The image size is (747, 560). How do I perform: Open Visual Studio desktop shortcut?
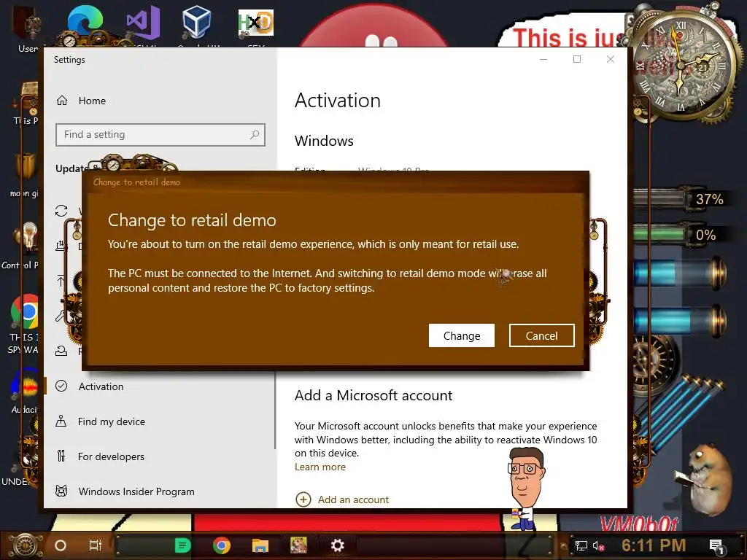point(143,23)
